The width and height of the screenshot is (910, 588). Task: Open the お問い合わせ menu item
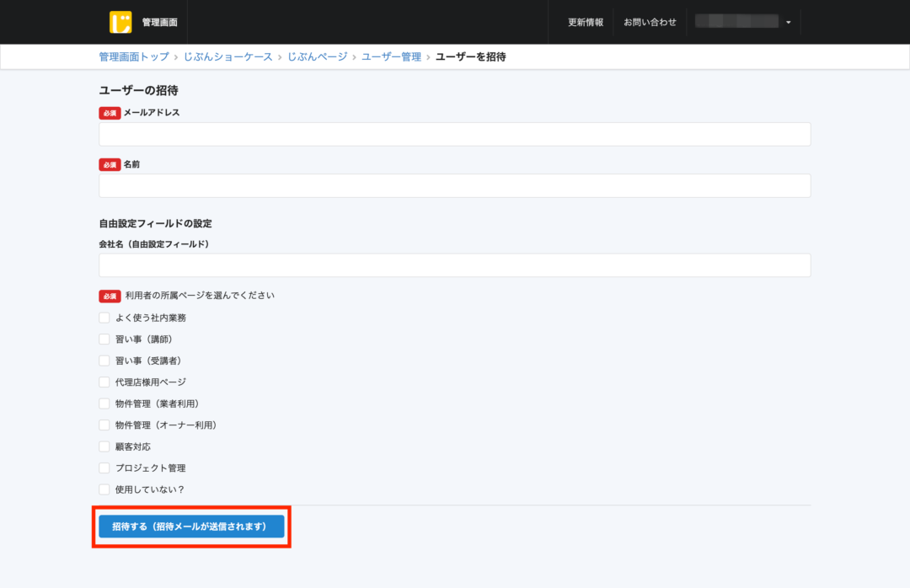tap(650, 23)
